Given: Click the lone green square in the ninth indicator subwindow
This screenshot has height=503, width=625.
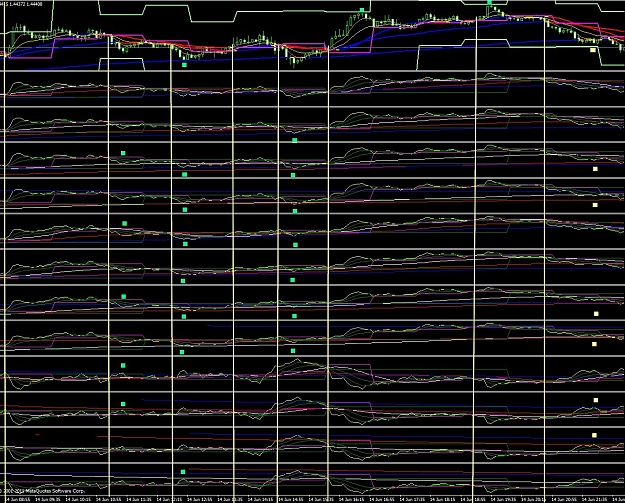Looking at the screenshot, I should [123, 365].
